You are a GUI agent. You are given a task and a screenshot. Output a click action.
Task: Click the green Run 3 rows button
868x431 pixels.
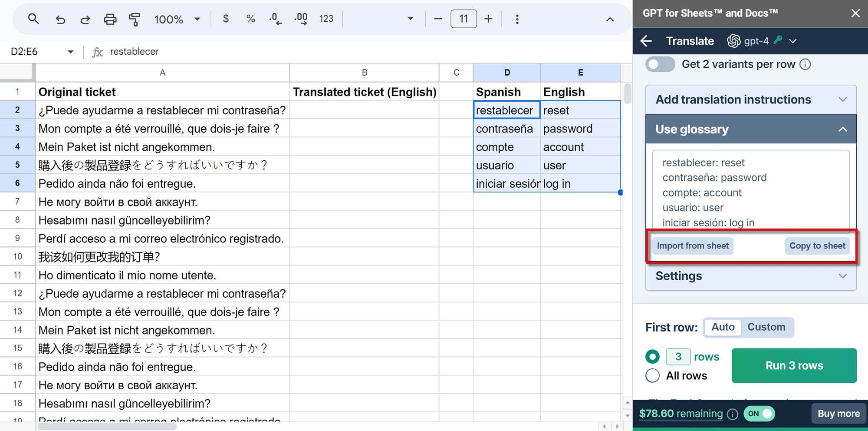[x=794, y=365]
